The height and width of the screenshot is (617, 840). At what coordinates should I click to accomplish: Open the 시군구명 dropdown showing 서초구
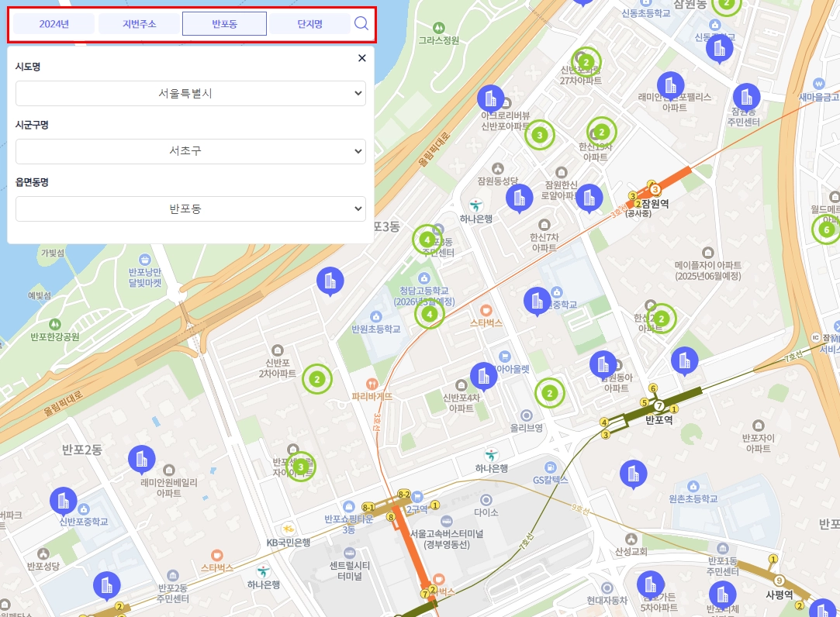pos(190,151)
